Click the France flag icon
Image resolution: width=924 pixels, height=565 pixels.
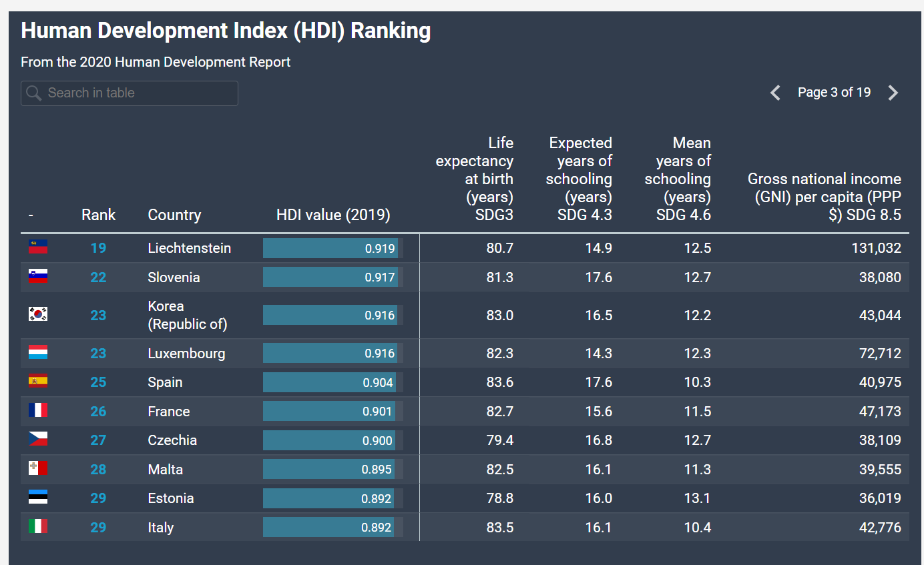click(x=38, y=410)
